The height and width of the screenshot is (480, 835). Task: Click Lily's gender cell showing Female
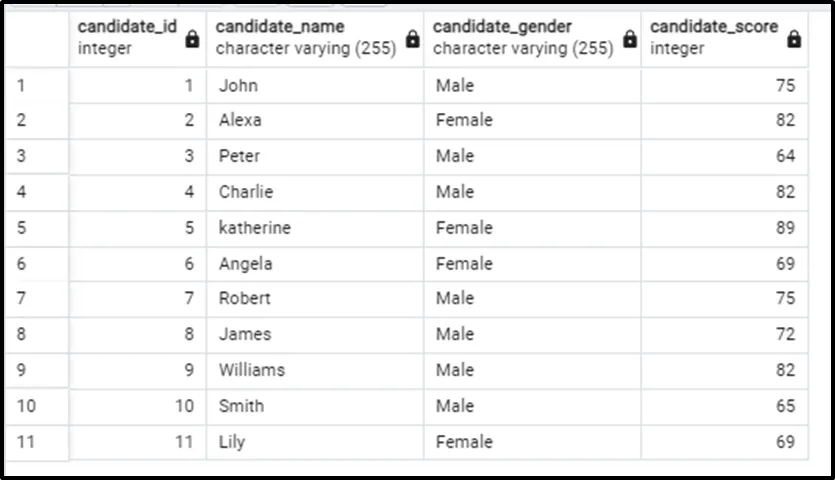click(x=532, y=442)
